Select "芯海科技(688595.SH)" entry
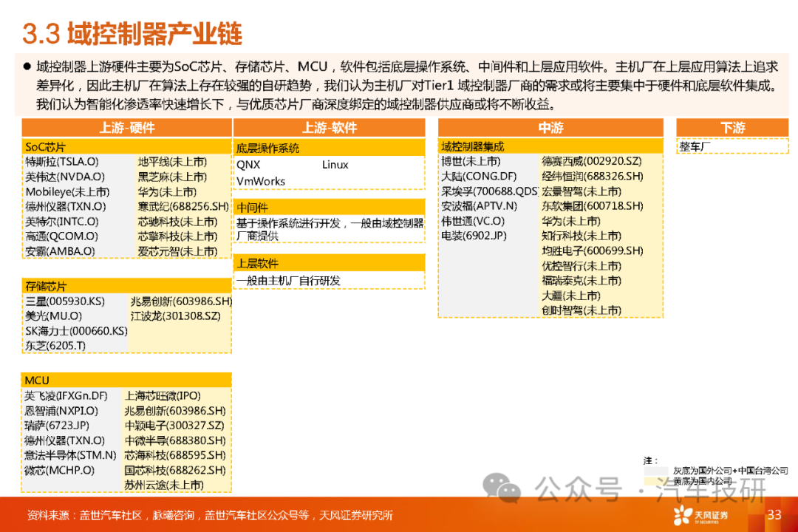This screenshot has width=798, height=532. pos(175,455)
